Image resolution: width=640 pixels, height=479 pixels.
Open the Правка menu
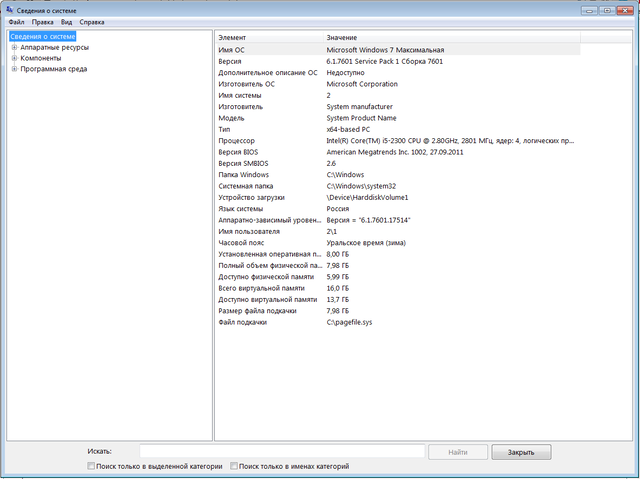pos(43,21)
